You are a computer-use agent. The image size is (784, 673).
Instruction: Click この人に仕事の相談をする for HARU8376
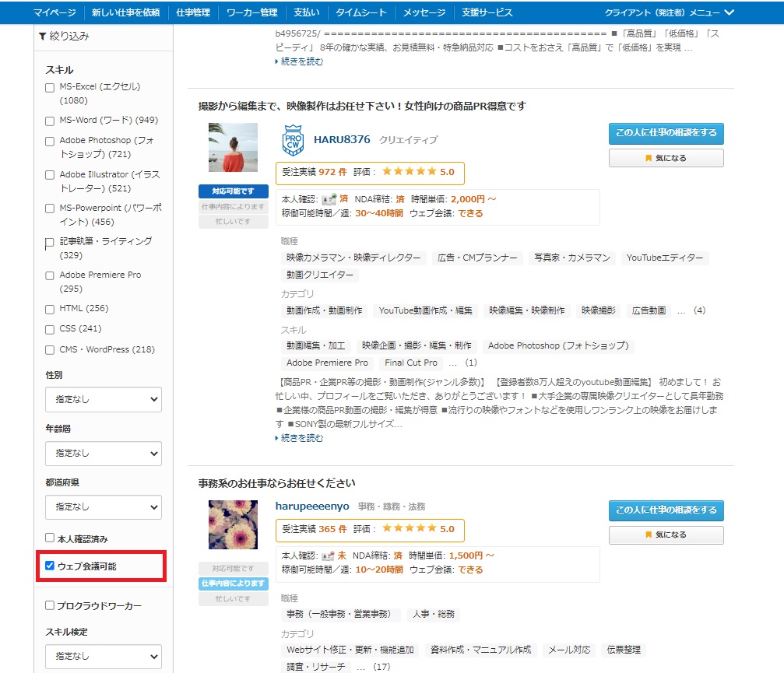click(x=666, y=133)
